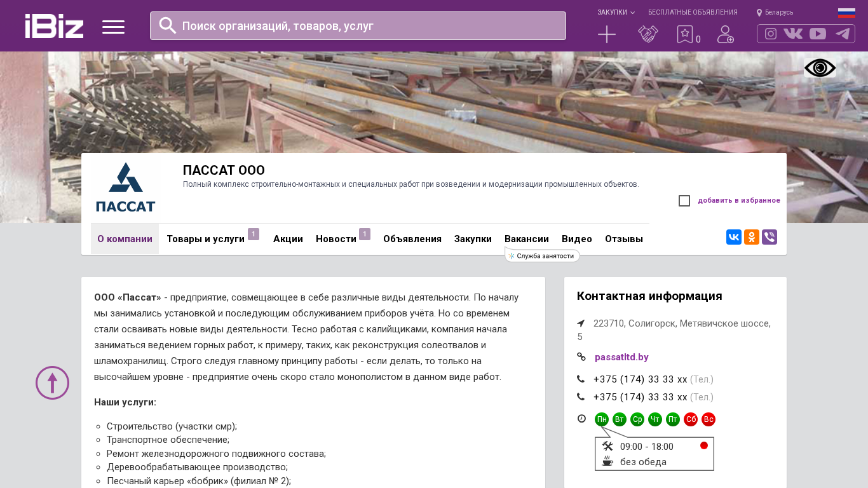868x488 pixels.
Task: Click the round scroll-to-top arrow button
Action: [52, 383]
